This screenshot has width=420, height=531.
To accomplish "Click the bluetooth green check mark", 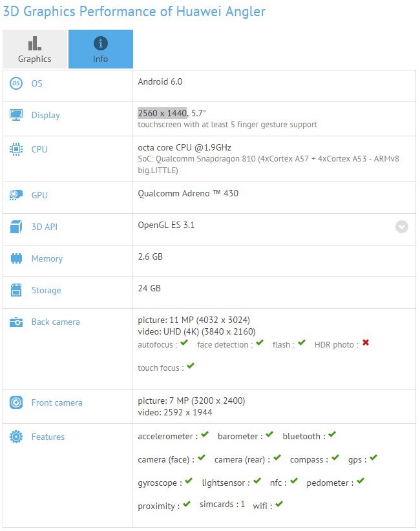I will 332,434.
